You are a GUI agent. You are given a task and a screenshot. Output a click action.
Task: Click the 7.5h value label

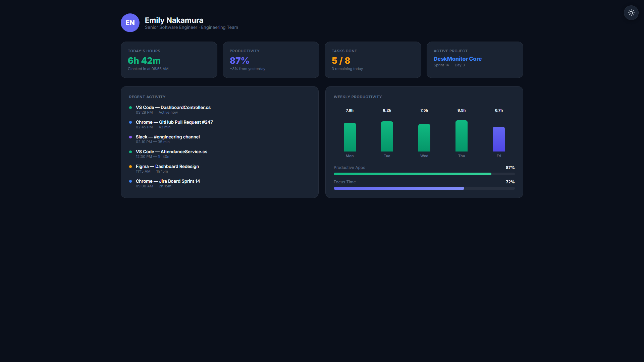click(x=424, y=110)
